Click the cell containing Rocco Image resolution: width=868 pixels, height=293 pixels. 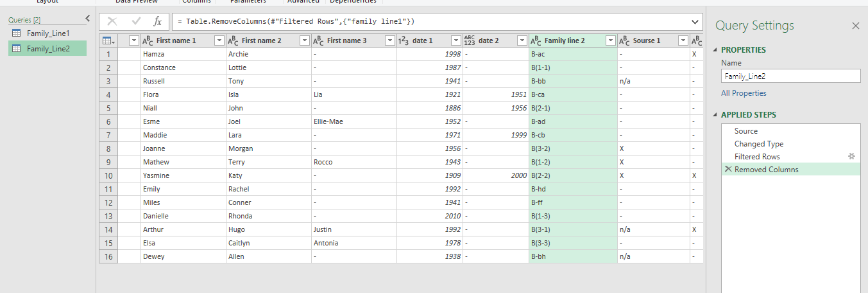(x=354, y=162)
